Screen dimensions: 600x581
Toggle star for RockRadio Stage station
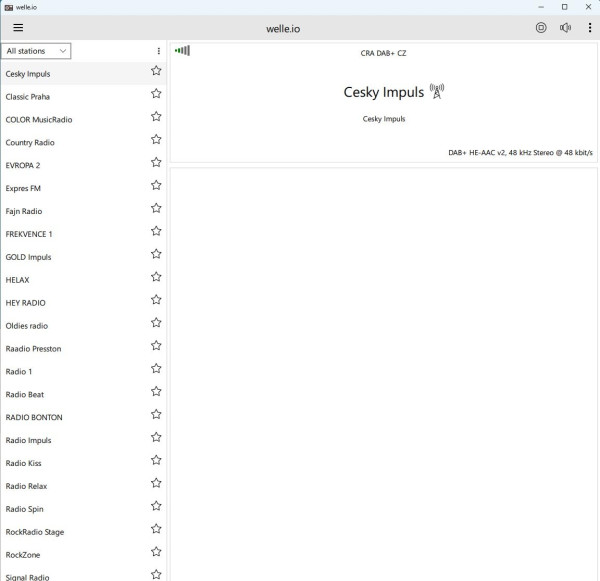tap(156, 529)
